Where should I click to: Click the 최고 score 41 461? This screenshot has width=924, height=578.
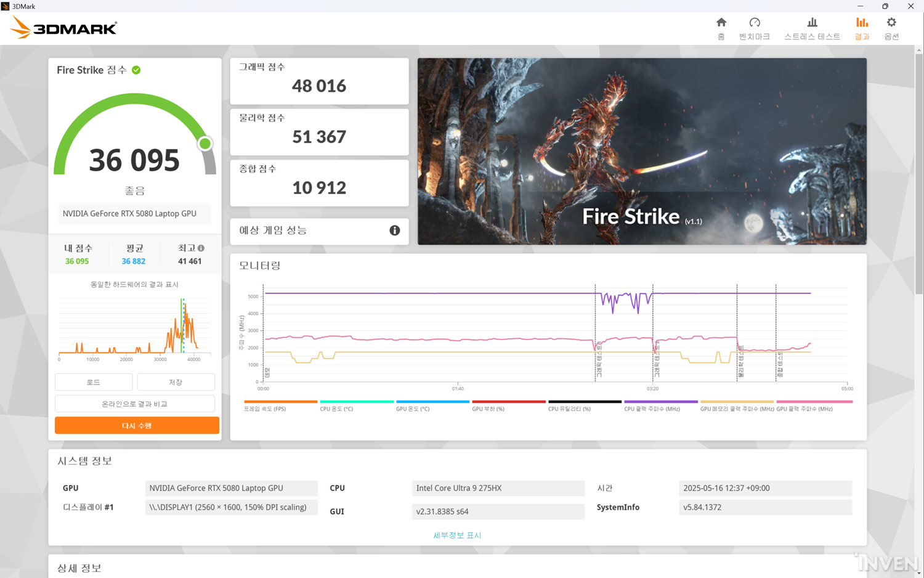click(x=190, y=261)
